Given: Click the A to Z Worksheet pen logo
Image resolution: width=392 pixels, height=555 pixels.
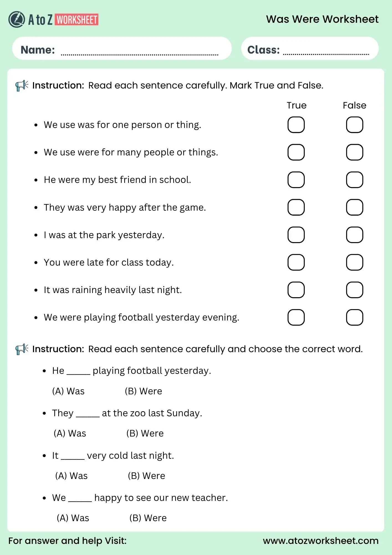Looking at the screenshot, I should [x=17, y=19].
